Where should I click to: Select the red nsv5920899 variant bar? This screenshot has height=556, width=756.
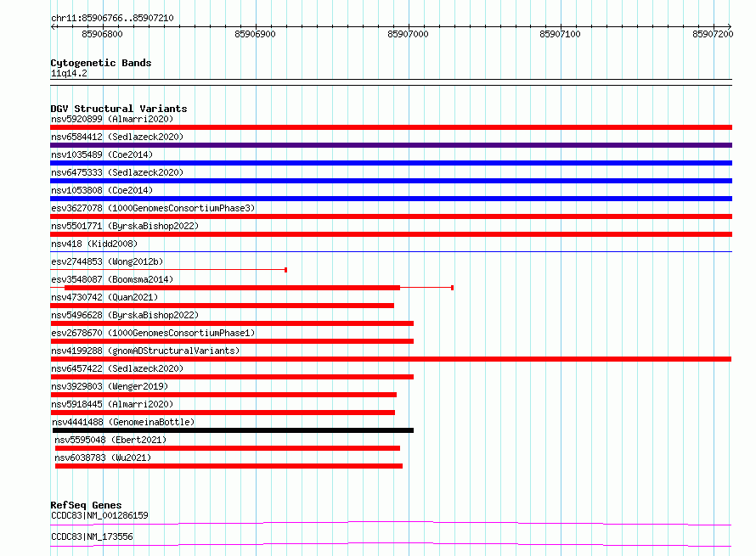(x=391, y=127)
